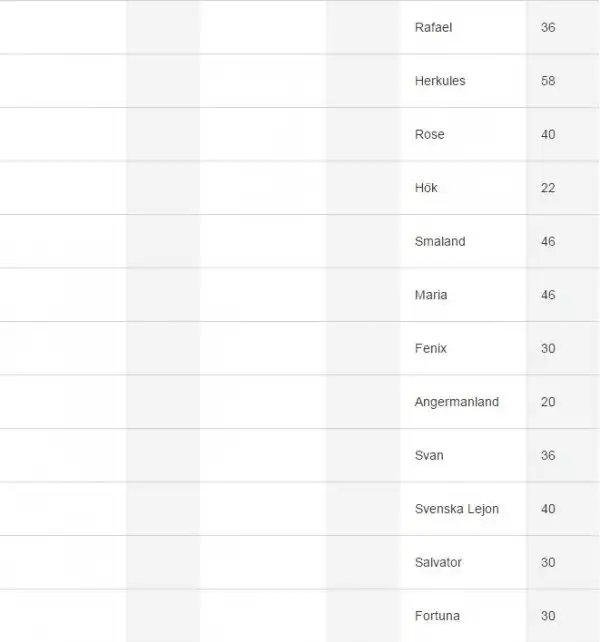Screen dimensions: 600x642
Task: Select the number 46 in Smaland row
Action: point(548,241)
